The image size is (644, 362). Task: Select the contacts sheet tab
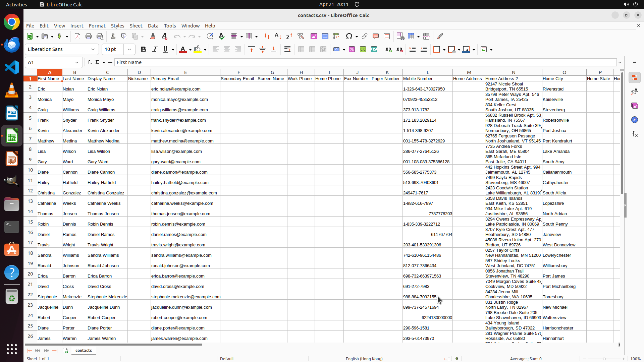[84, 350]
